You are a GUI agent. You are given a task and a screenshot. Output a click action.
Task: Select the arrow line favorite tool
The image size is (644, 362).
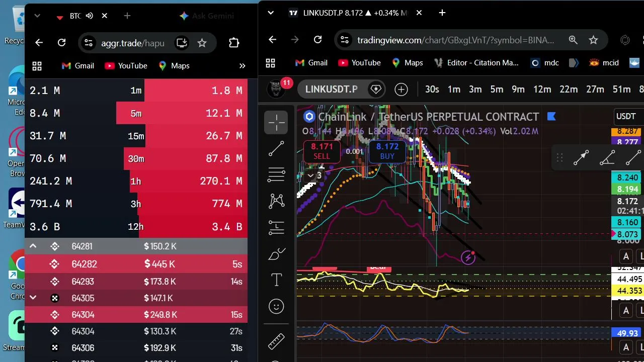click(x=581, y=158)
